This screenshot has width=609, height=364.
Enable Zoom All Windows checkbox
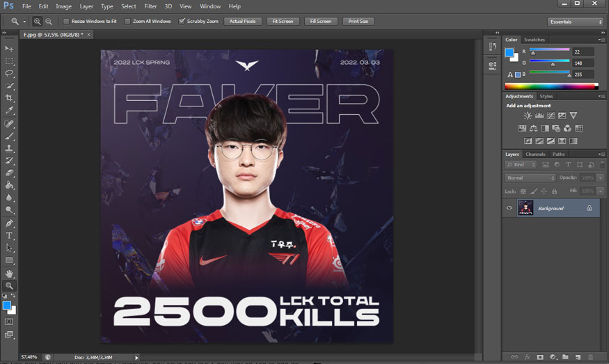(x=127, y=22)
